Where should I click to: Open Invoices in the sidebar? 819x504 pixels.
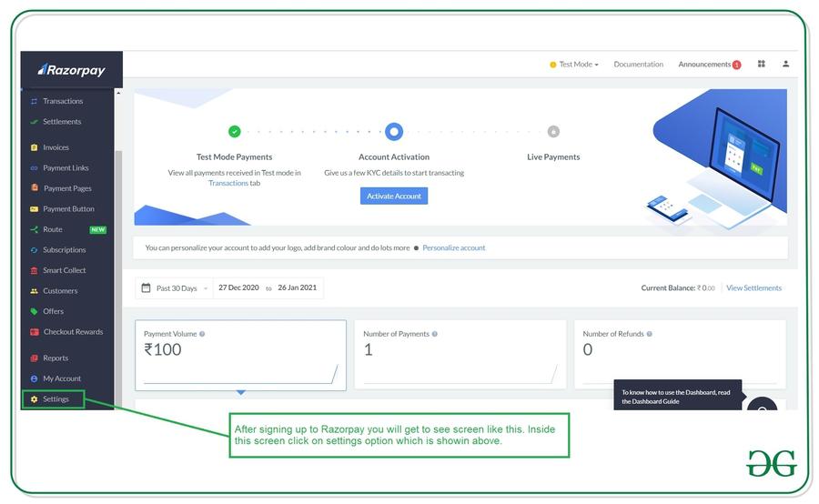56,147
